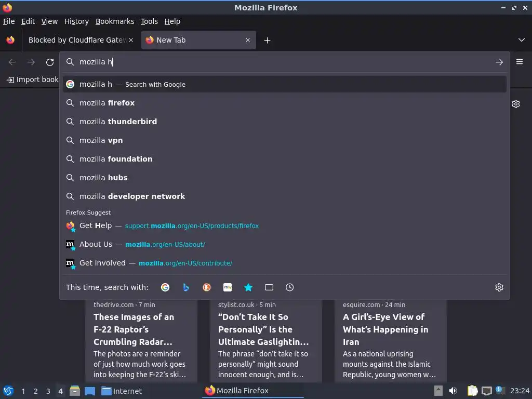Open the Help menu
Image resolution: width=532 pixels, height=399 pixels.
pyautogui.click(x=172, y=21)
